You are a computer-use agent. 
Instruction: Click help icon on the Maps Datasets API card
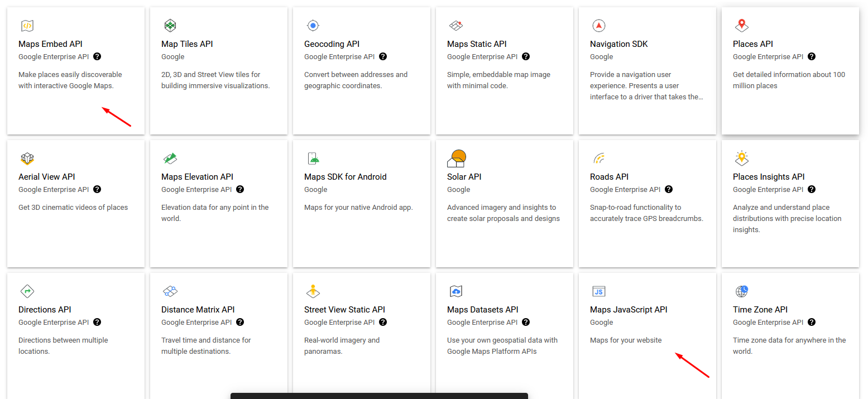pyautogui.click(x=526, y=322)
